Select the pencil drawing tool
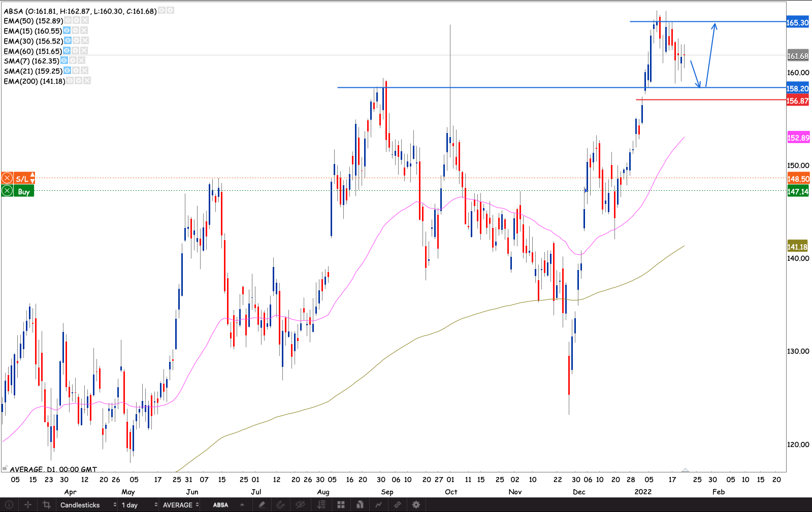Viewport: 812px width, 512px height. click(262, 505)
